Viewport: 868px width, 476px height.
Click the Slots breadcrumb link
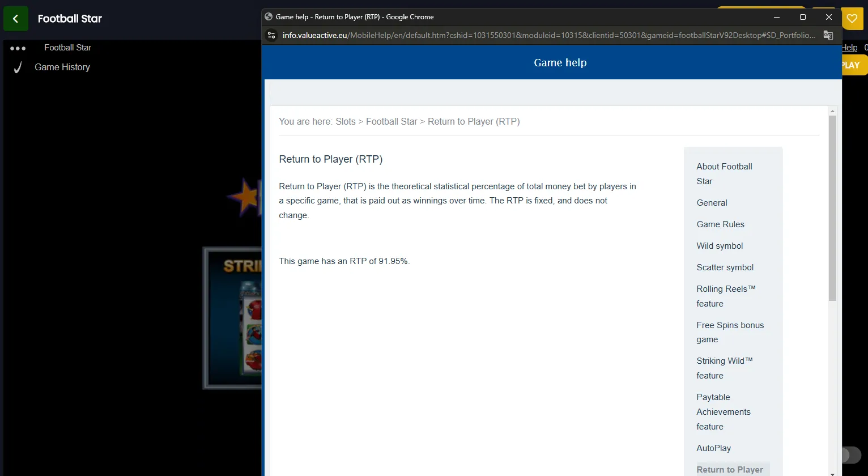tap(346, 121)
